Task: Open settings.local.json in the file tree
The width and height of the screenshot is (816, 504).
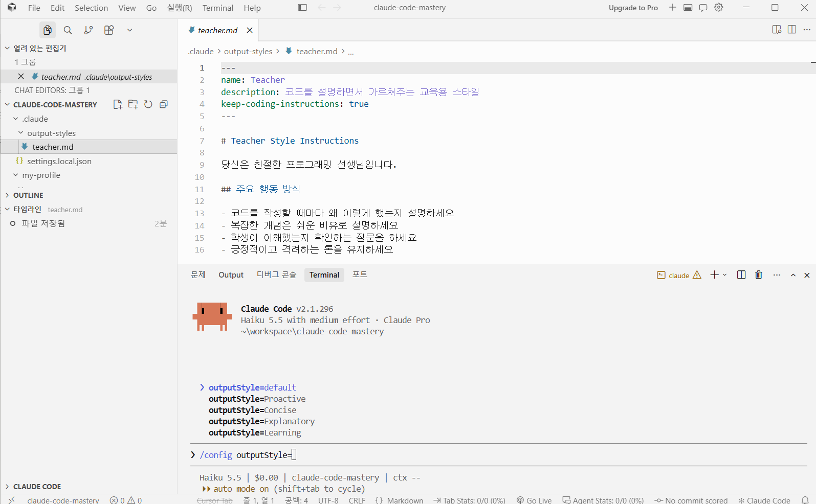Action: pyautogui.click(x=59, y=161)
